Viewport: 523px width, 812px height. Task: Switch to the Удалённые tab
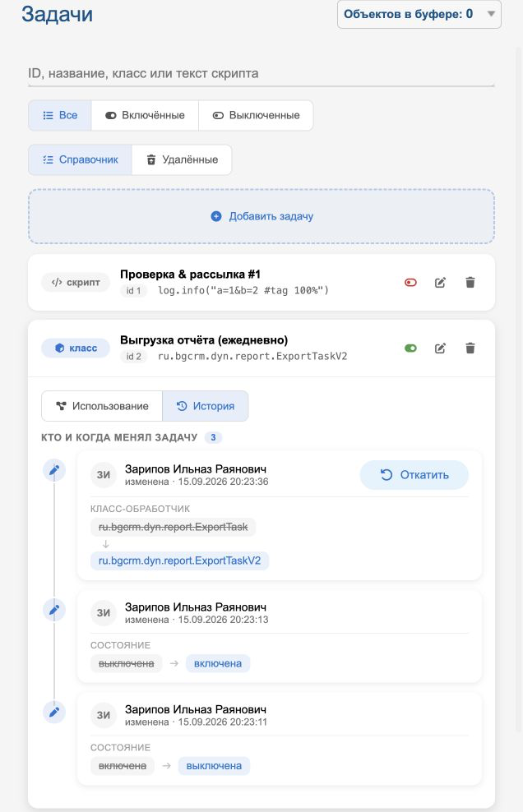click(182, 159)
